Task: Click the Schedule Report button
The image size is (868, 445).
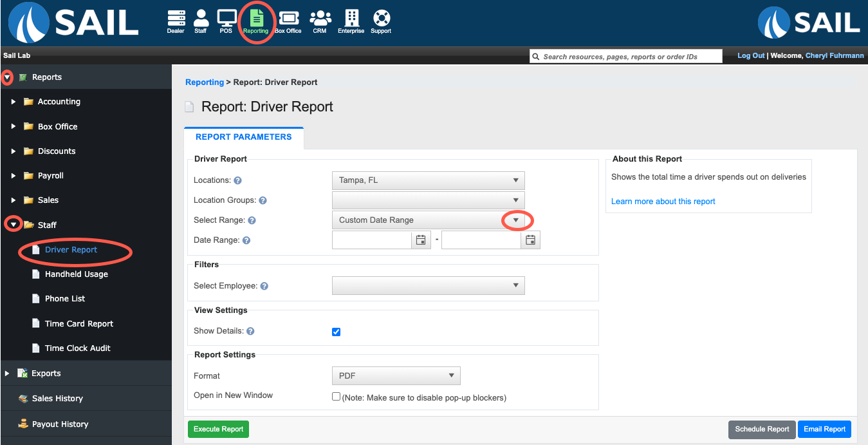Action: point(762,429)
